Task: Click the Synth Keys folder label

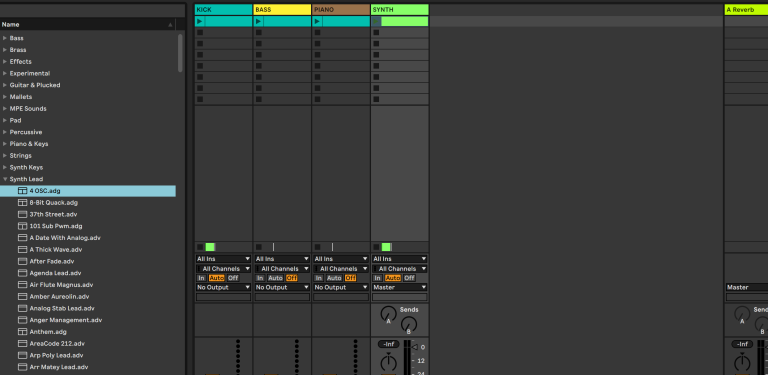Action: point(26,167)
